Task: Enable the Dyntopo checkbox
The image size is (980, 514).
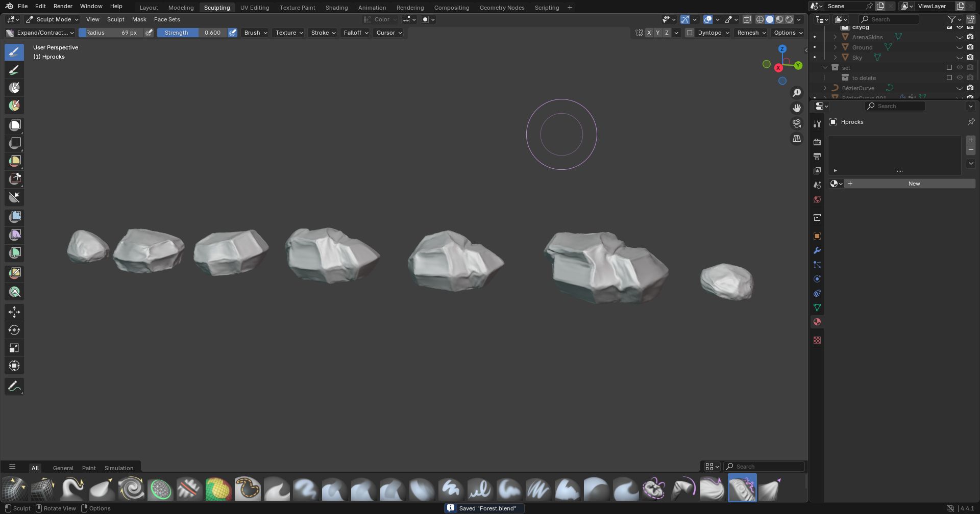Action: (x=690, y=33)
